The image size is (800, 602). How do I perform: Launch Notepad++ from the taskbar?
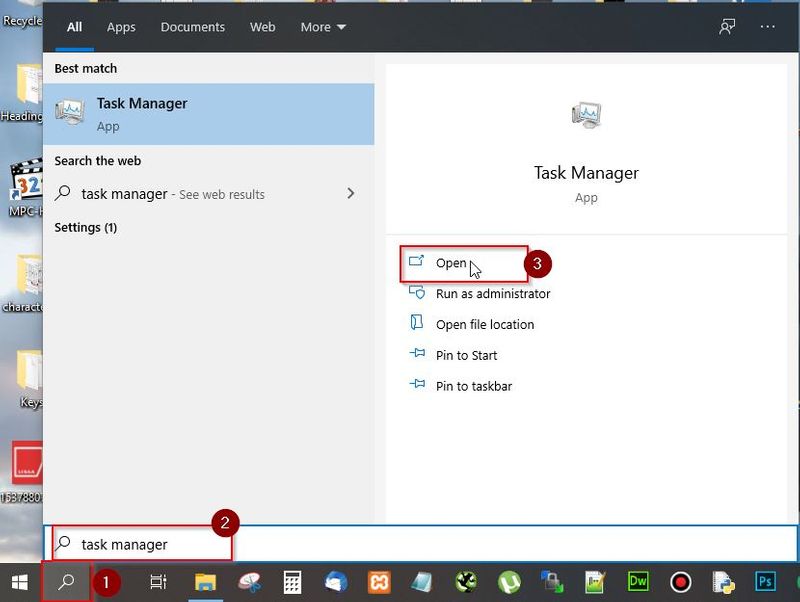pos(595,582)
